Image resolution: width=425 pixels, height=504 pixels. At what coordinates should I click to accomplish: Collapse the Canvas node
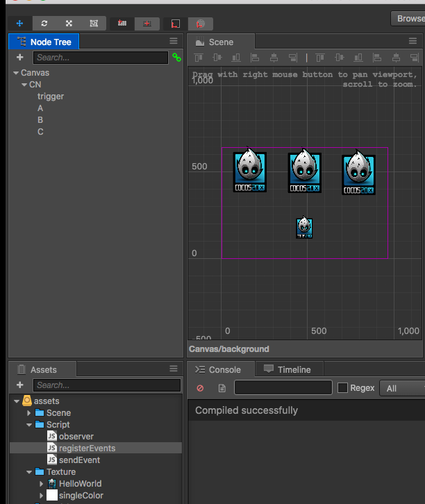coord(16,73)
